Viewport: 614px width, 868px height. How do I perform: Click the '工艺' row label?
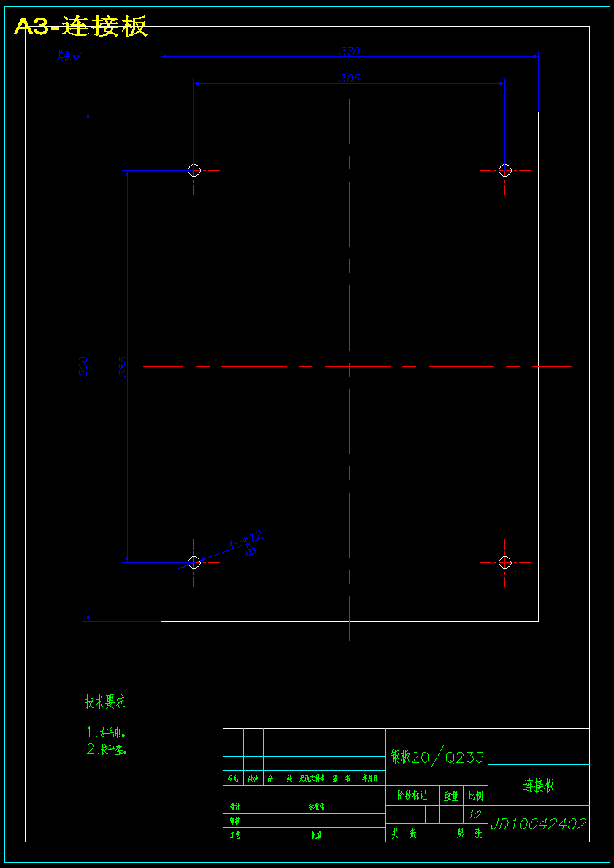(x=235, y=835)
